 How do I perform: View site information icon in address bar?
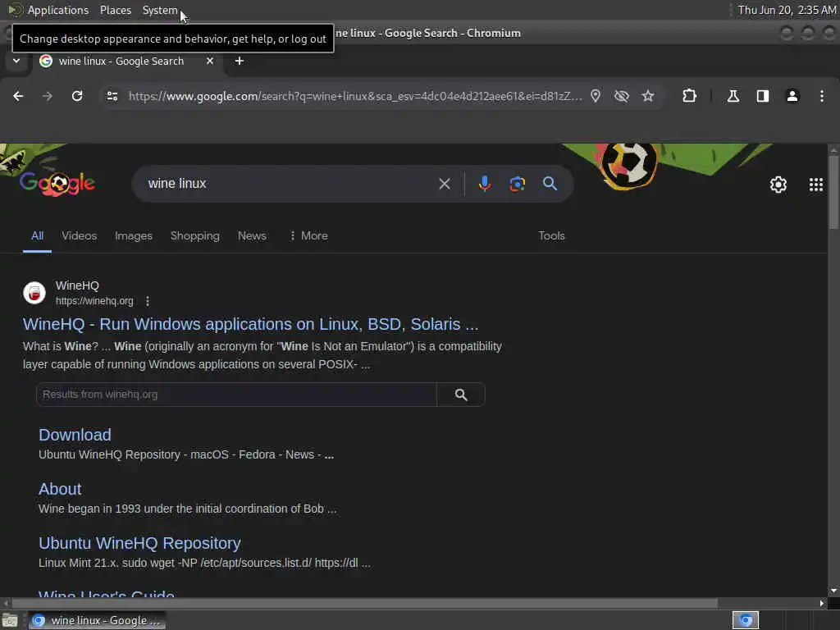pyautogui.click(x=112, y=96)
